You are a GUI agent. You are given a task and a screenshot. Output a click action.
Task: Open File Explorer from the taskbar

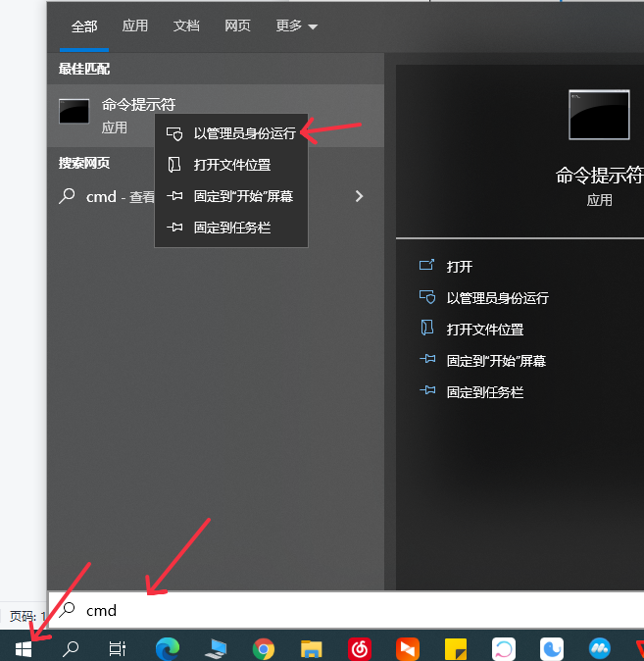tap(312, 649)
